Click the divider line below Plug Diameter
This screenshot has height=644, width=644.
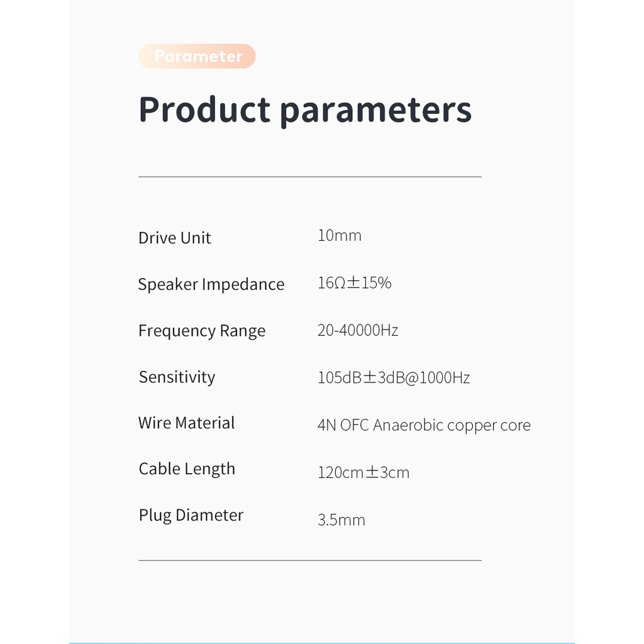click(310, 560)
